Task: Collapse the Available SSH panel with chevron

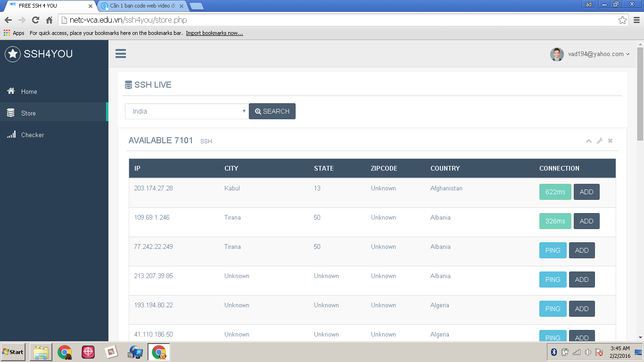Action: [x=589, y=140]
